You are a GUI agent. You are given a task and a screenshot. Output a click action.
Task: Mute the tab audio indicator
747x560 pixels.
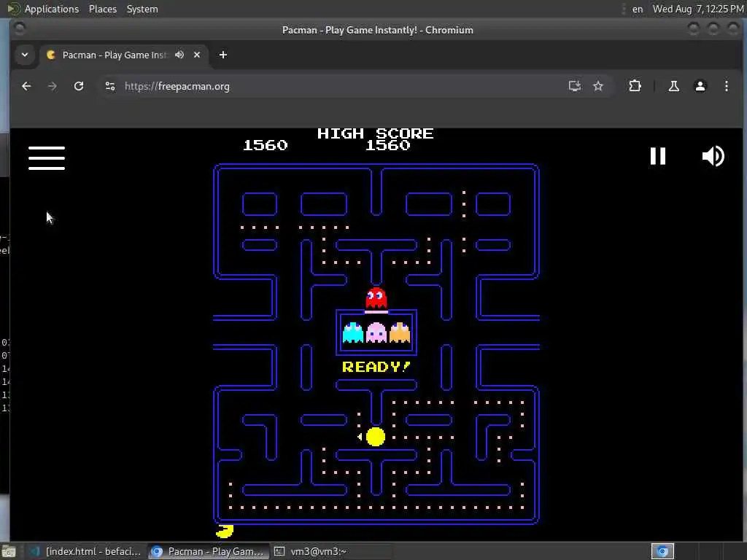click(x=179, y=55)
